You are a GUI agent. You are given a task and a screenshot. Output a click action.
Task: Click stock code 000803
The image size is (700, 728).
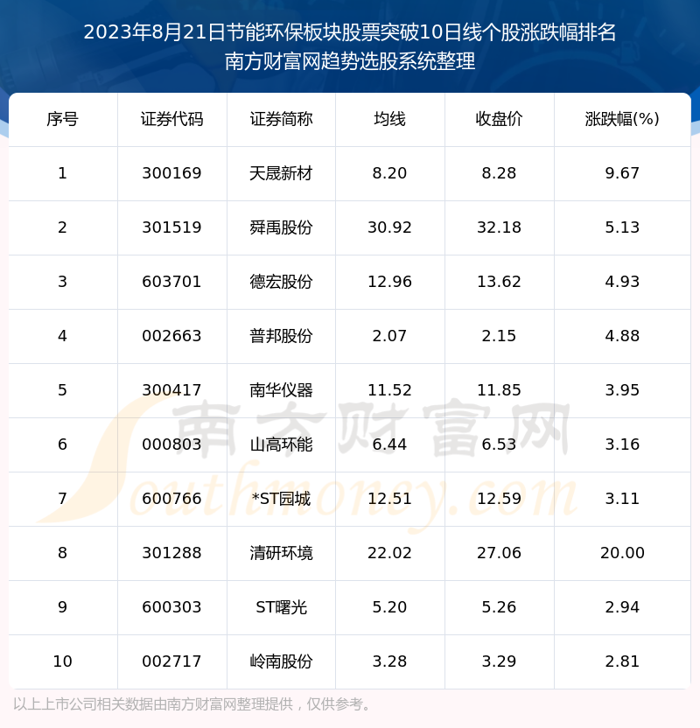click(x=171, y=444)
